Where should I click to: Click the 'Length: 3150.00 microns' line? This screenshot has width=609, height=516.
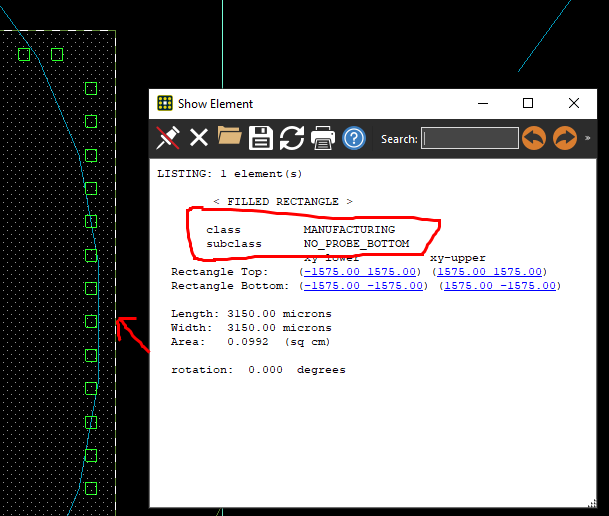(x=251, y=314)
